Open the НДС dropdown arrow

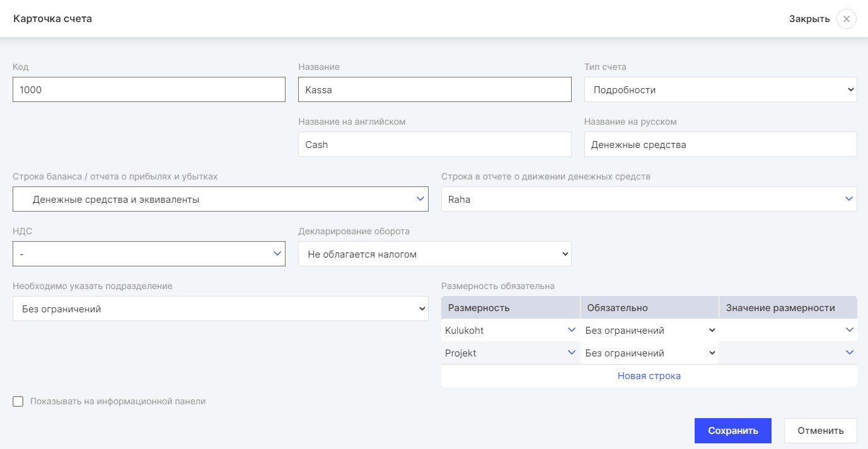click(277, 254)
